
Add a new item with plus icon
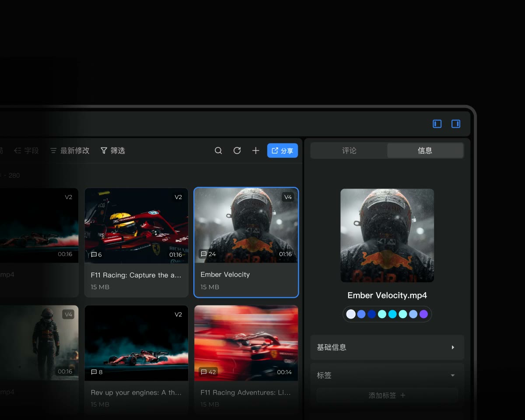coord(256,150)
